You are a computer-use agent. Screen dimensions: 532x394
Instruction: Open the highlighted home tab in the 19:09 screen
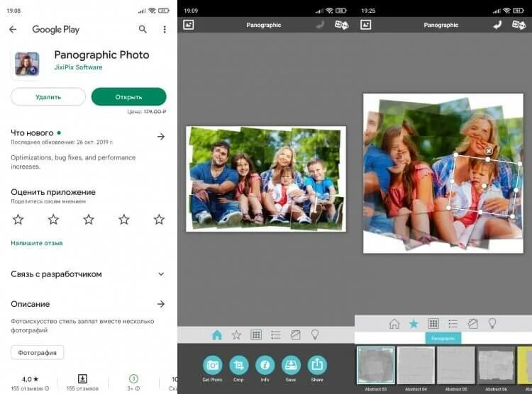tap(217, 335)
